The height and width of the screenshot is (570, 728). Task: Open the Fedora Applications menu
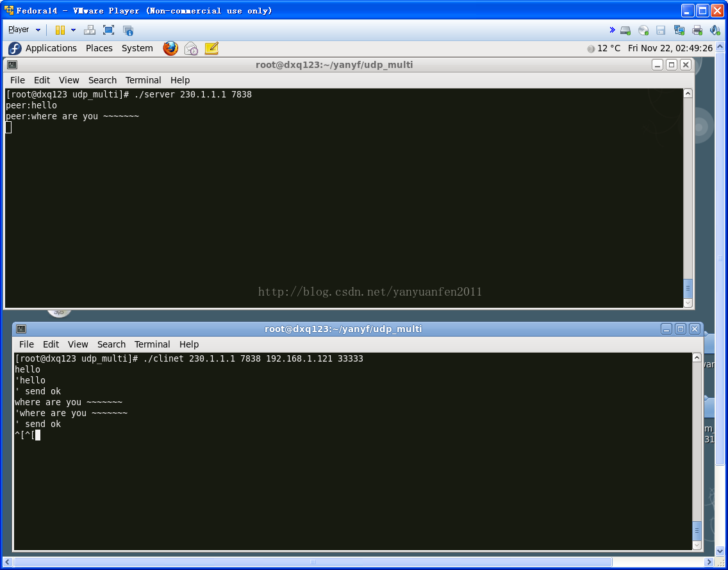51,48
